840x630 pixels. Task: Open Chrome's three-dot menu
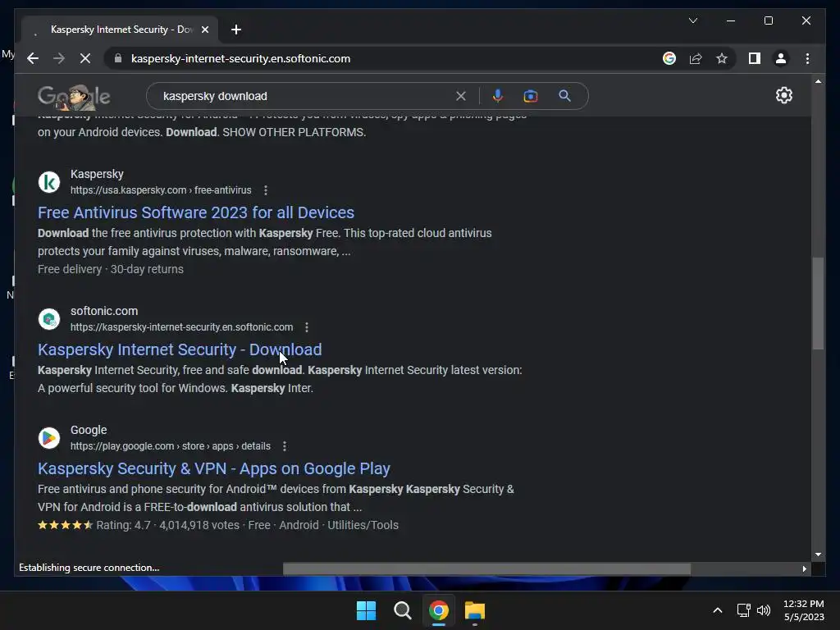[807, 58]
